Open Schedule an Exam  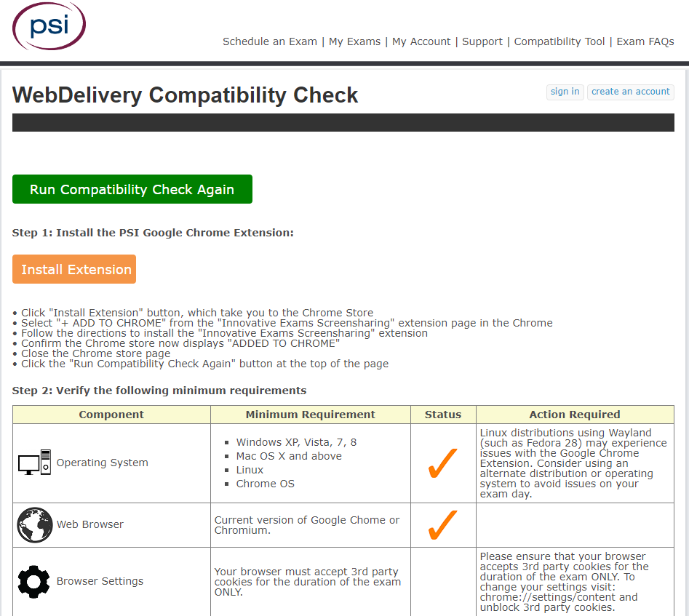[x=270, y=41]
